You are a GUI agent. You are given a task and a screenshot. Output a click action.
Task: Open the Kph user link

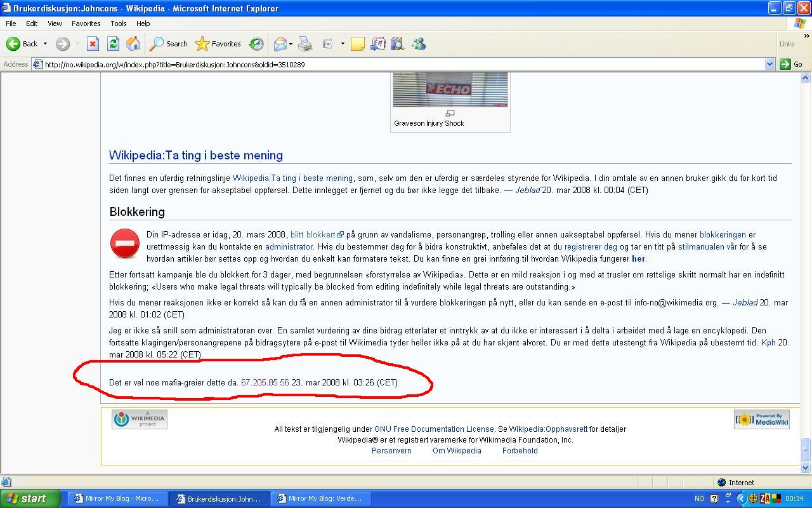pos(768,342)
